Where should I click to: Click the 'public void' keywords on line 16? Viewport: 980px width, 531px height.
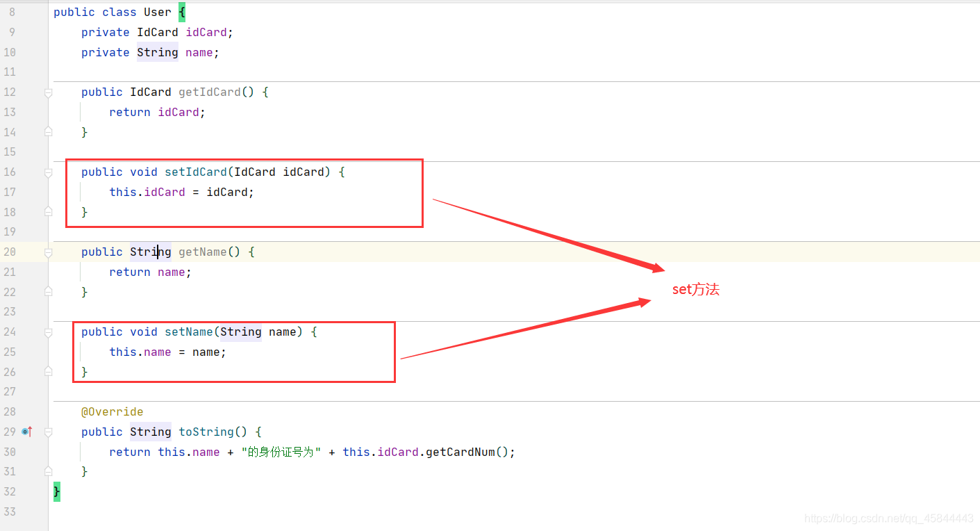119,172
